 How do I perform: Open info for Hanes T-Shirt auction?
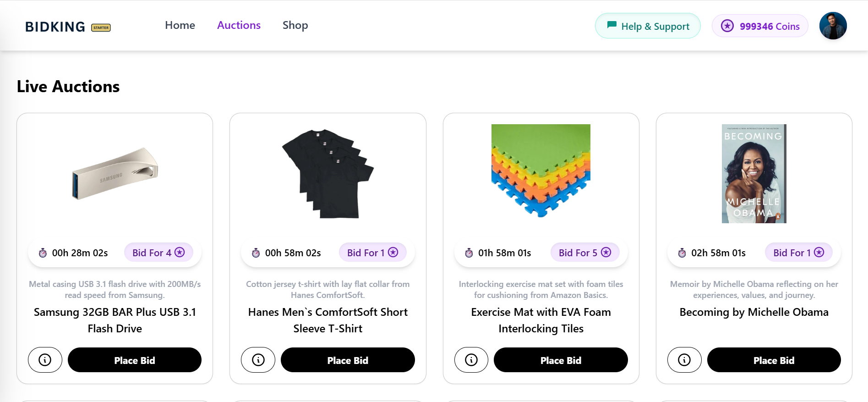point(258,360)
